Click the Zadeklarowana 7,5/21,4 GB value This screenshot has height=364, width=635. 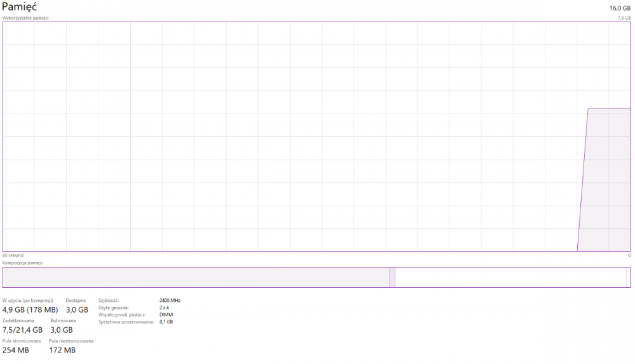pos(22,330)
